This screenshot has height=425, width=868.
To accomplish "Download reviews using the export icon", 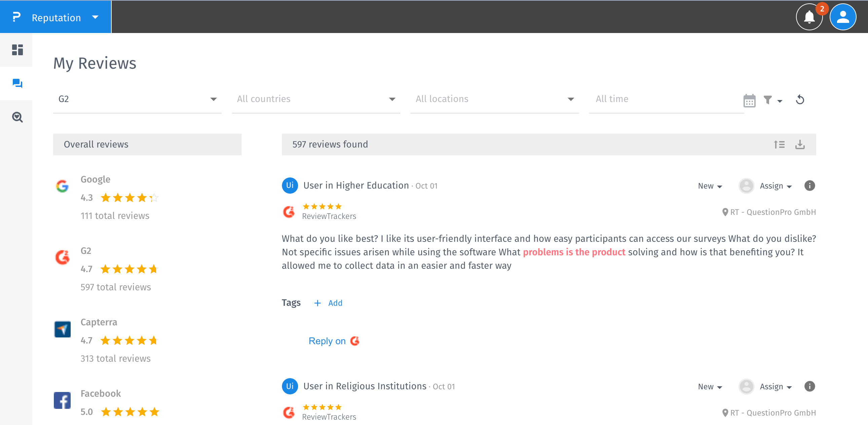I will [800, 144].
